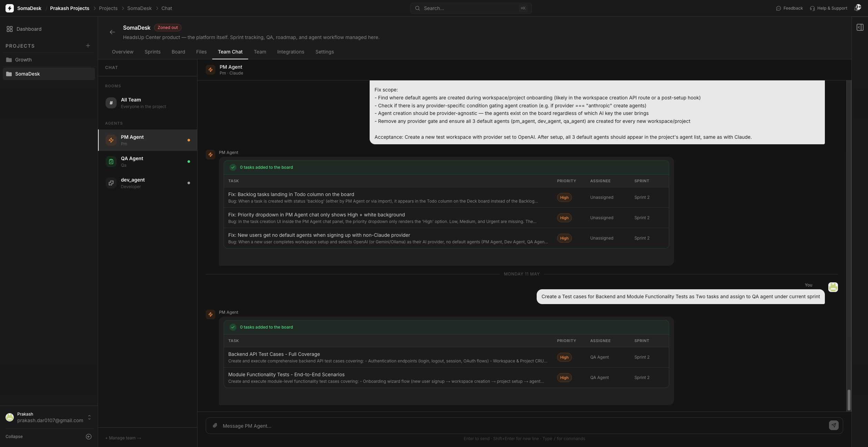Click the dev_agent puzzle icon
Image resolution: width=868 pixels, height=447 pixels.
tap(111, 183)
